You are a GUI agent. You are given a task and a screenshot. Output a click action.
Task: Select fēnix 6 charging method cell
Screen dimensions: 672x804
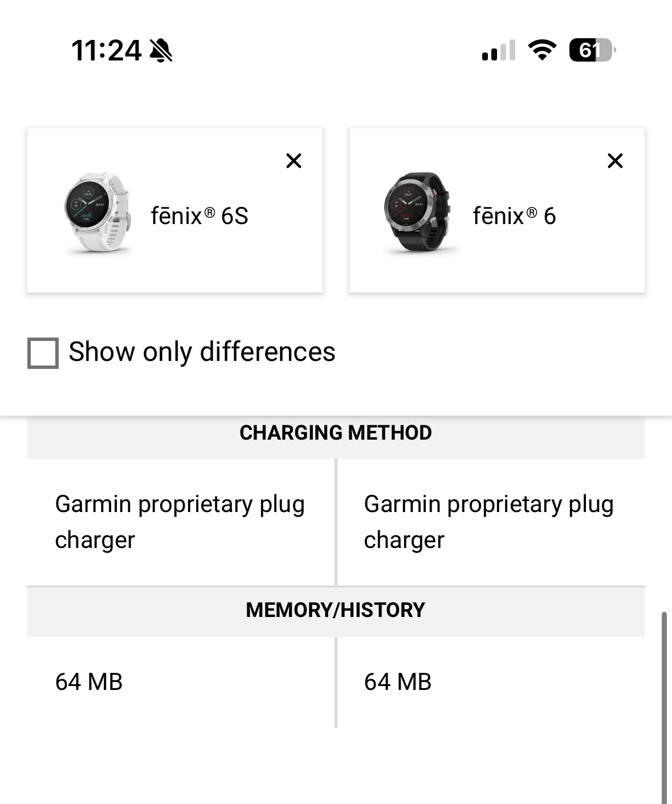491,522
